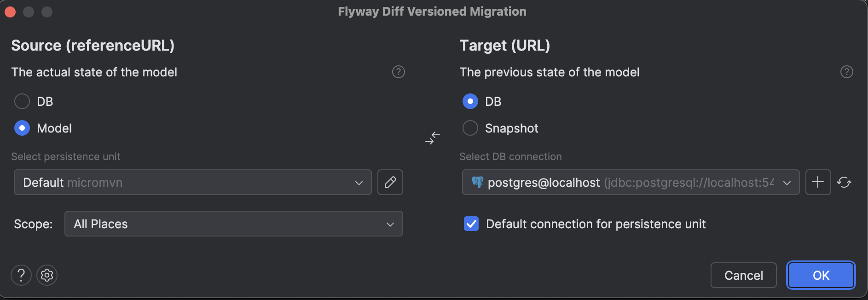Click the question mark icon at bottom left

click(x=21, y=275)
